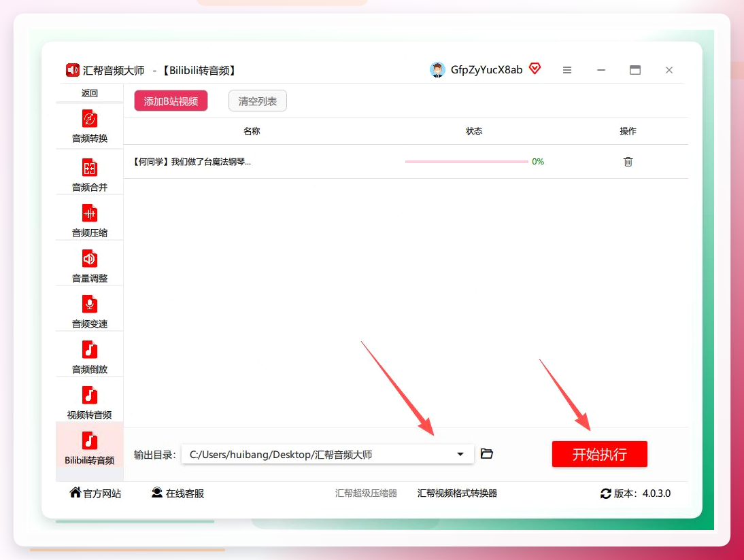Viewport: 744px width, 560px height.
Task: Click the version refresh icon
Action: 605,493
